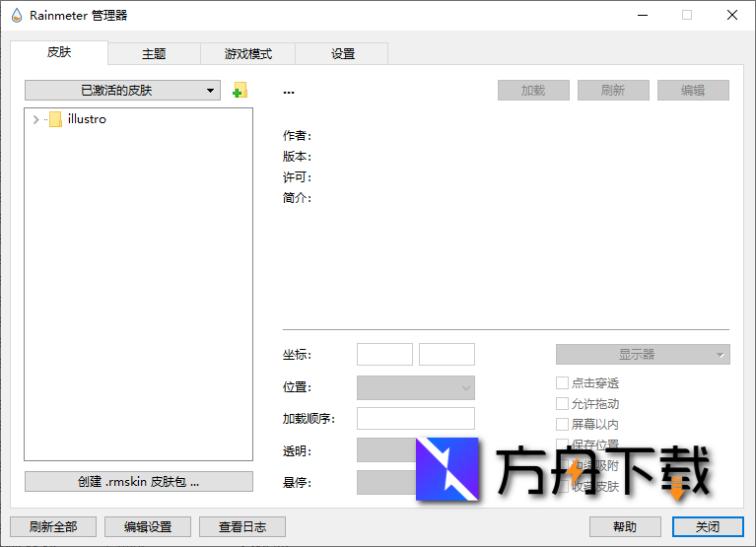Image resolution: width=756 pixels, height=547 pixels.
Task: Expand the illustro tree node
Action: tap(35, 119)
